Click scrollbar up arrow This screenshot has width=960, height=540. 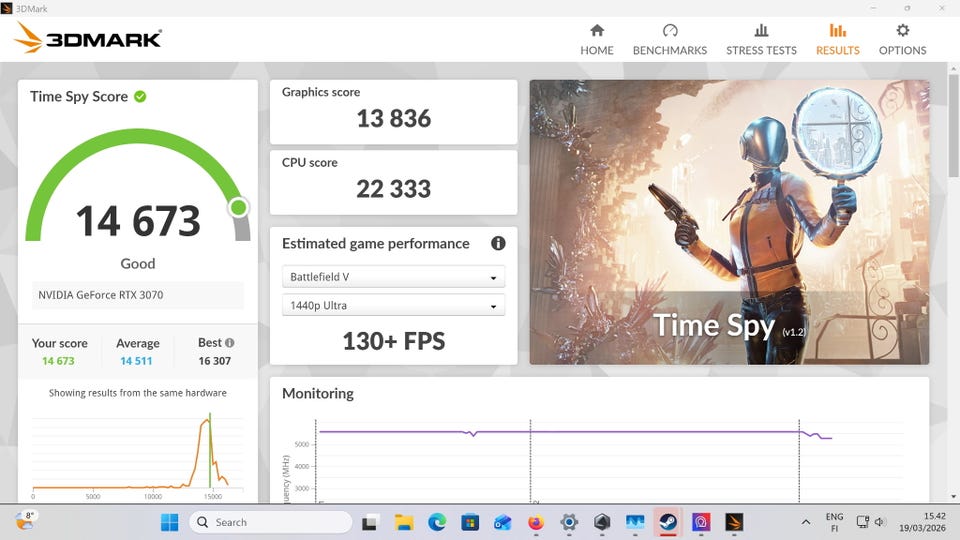click(953, 67)
